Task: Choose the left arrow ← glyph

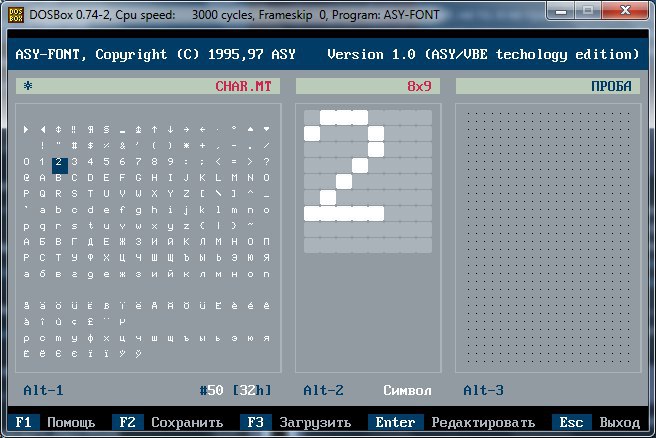Action: pos(202,130)
